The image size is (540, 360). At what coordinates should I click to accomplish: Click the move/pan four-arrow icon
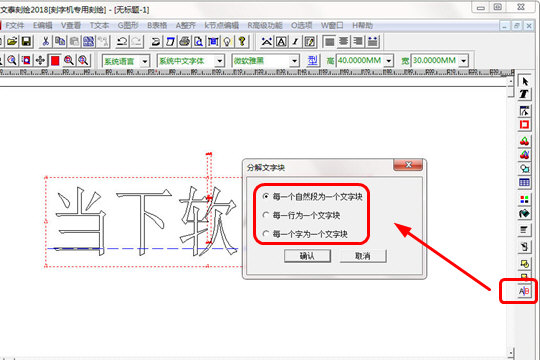(x=40, y=61)
